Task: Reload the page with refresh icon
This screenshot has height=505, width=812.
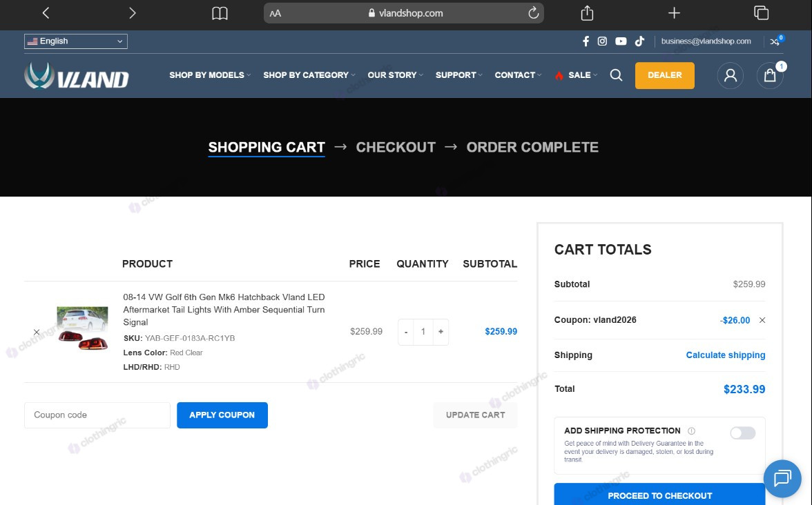Action: click(533, 13)
